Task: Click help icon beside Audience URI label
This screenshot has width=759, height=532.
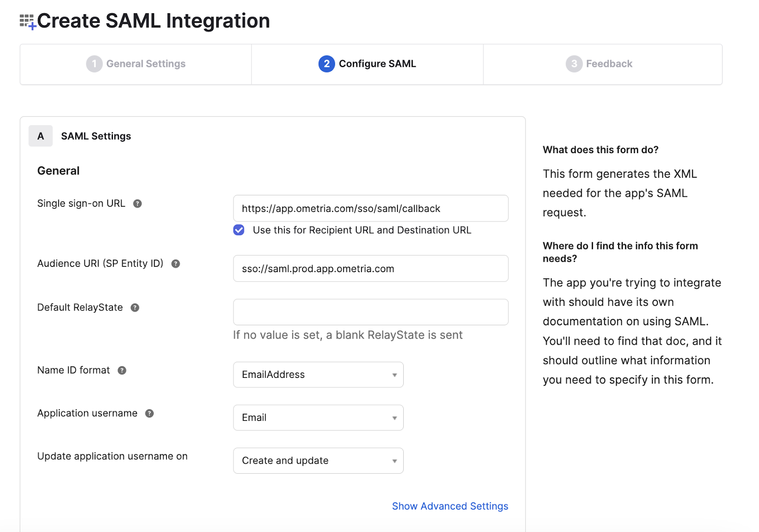Action: (x=176, y=264)
